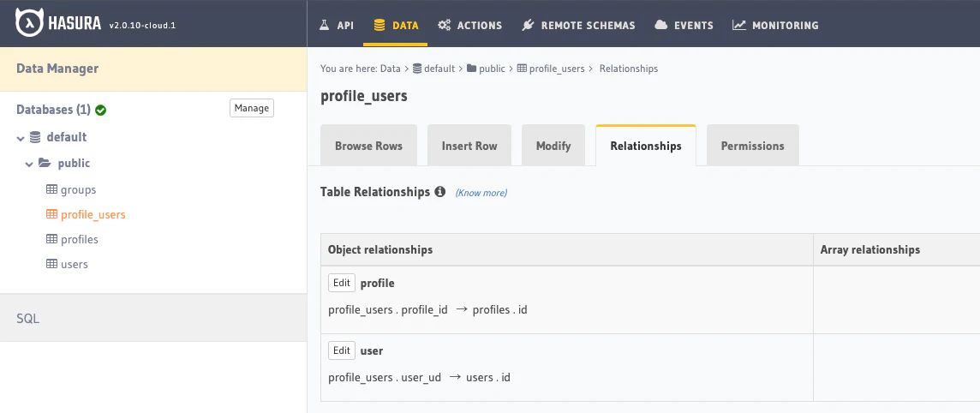Collapse the public schema tree node
The width and height of the screenshot is (980, 413).
pyautogui.click(x=29, y=164)
